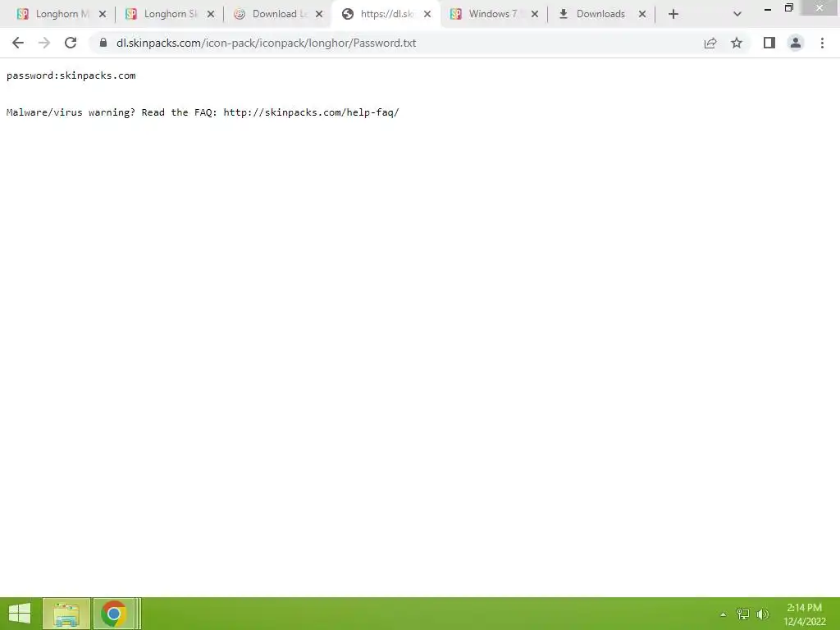Share this page icon

710,43
